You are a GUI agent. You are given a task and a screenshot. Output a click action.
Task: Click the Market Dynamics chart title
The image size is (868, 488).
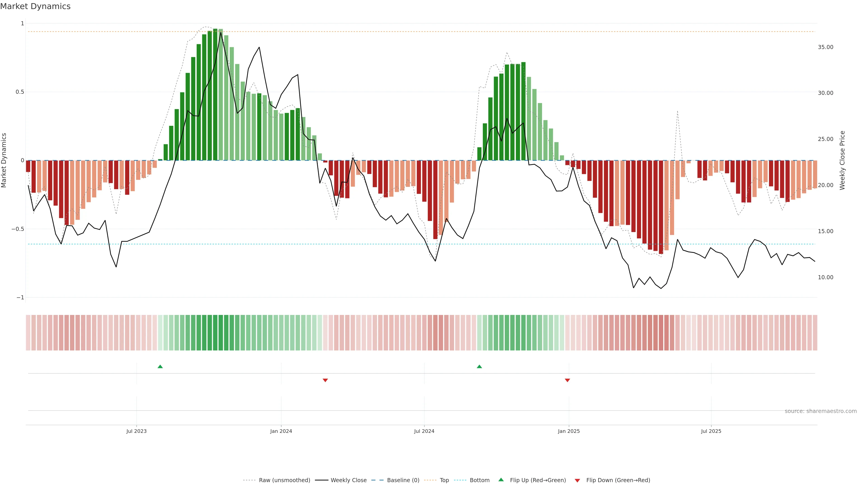pos(35,6)
